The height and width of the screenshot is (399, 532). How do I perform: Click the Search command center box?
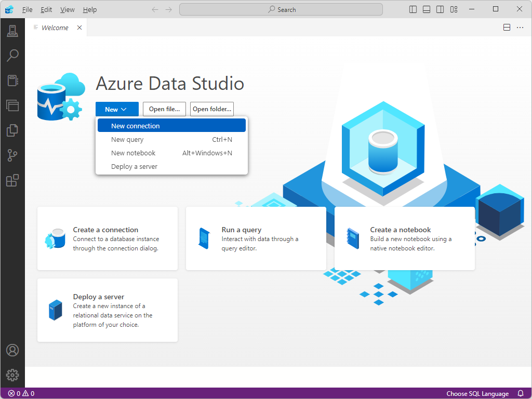[281, 9]
